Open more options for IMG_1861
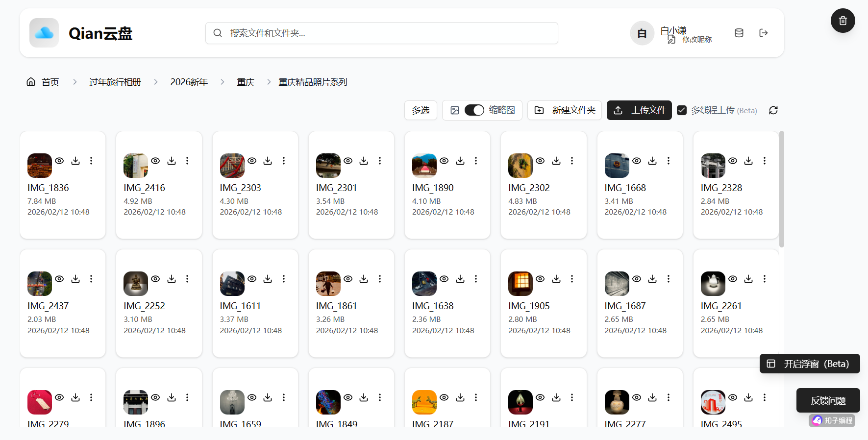 click(380, 279)
